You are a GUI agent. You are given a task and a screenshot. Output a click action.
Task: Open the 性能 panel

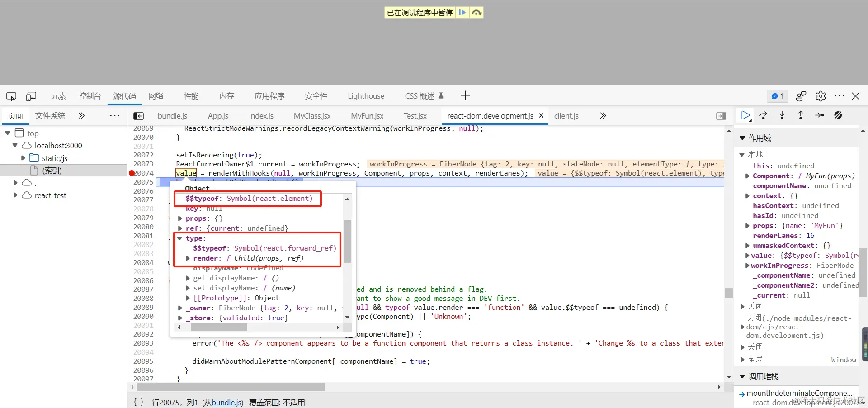(x=191, y=96)
